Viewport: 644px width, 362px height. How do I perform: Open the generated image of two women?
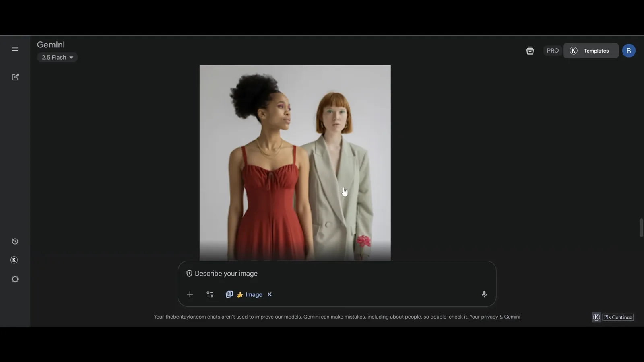point(295,162)
